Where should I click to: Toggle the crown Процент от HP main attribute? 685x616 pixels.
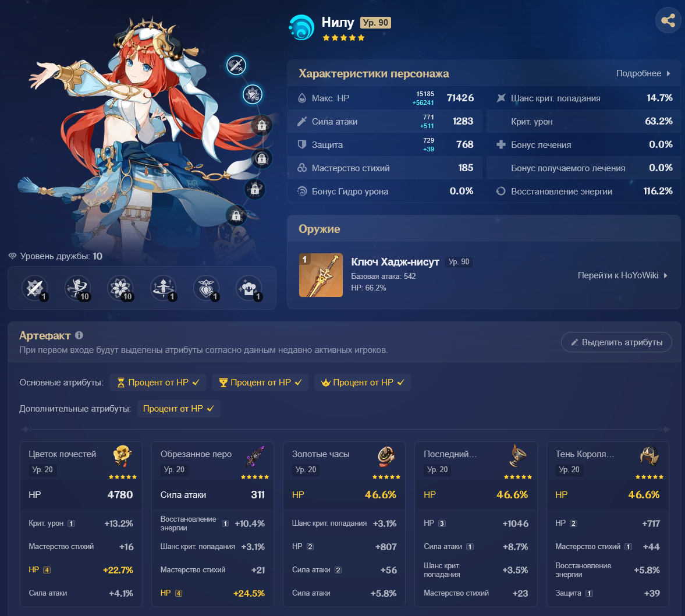[363, 383]
